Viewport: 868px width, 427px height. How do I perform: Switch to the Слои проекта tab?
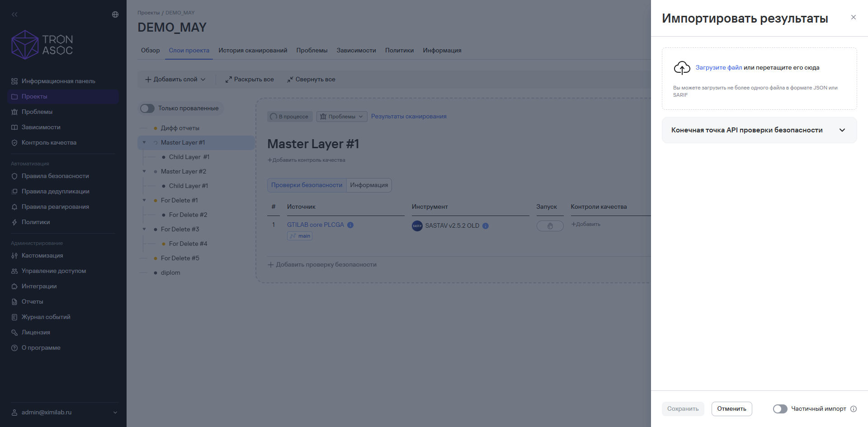pos(189,50)
